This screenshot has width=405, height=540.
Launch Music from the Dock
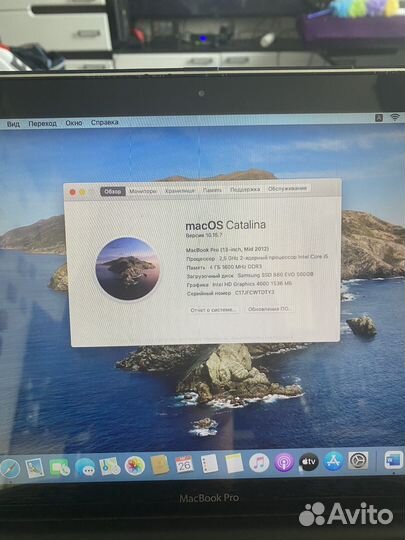(x=259, y=463)
